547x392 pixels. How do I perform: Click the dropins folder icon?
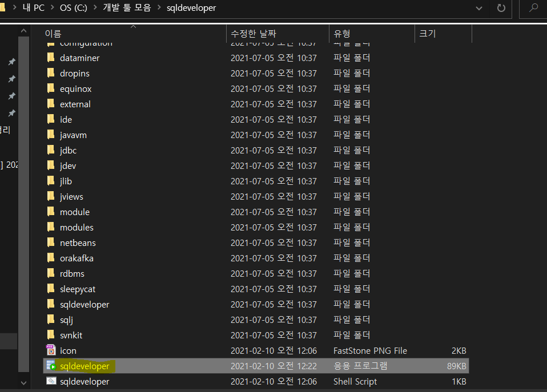tap(51, 73)
